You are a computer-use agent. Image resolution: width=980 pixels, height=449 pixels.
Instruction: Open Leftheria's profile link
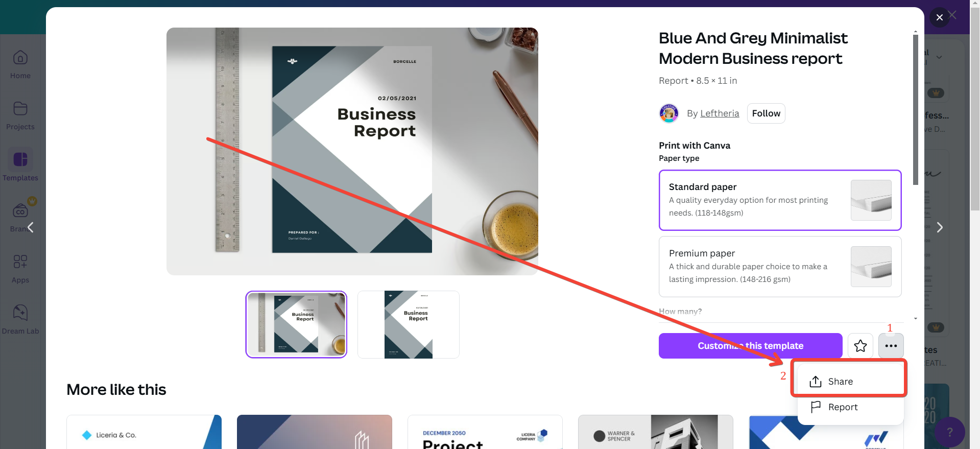pos(720,113)
